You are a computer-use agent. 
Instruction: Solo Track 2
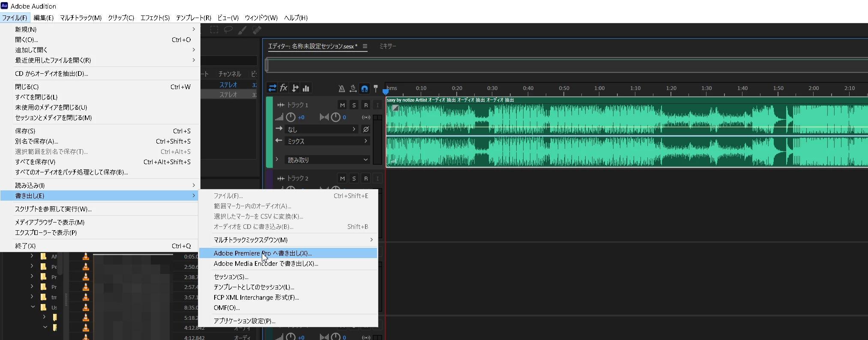pos(354,178)
